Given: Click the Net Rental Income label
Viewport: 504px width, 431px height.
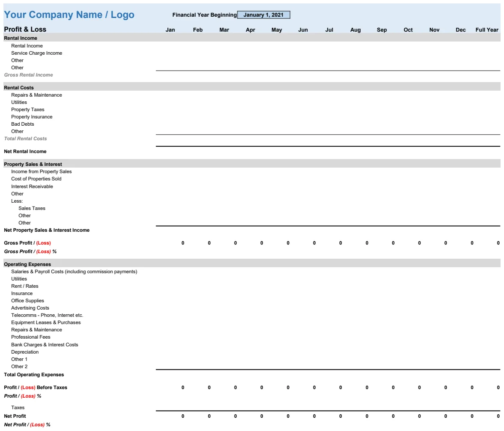Looking at the screenshot, I should (x=25, y=152).
